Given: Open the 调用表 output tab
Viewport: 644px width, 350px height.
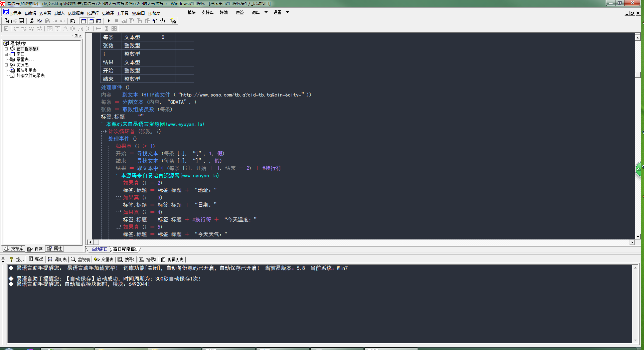Looking at the screenshot, I should tap(57, 259).
